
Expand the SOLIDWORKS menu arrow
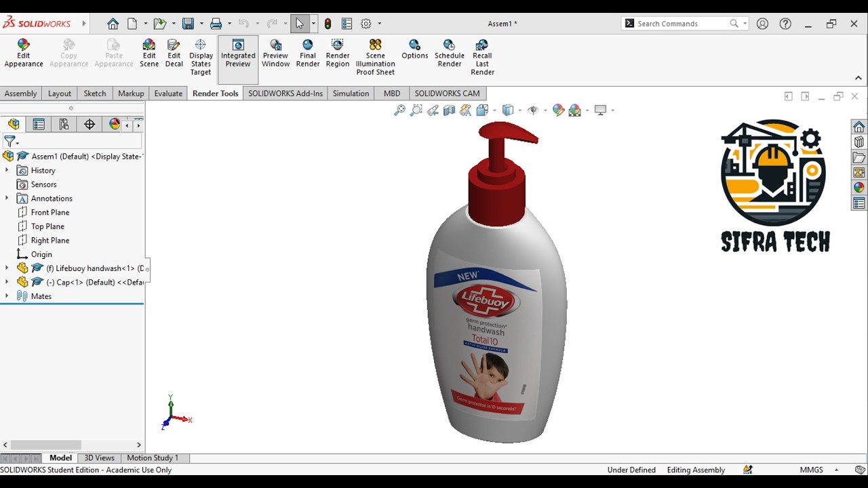coord(84,23)
